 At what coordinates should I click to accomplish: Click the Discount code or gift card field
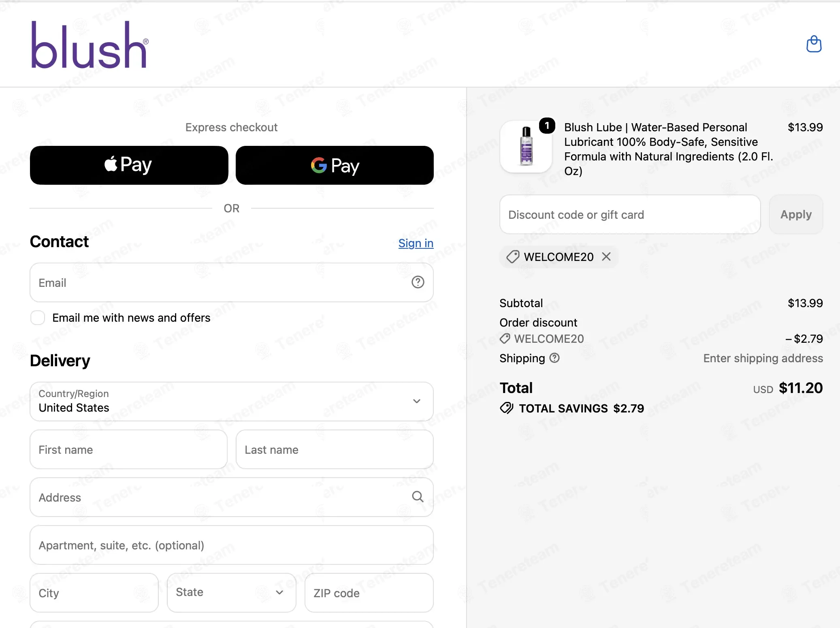[x=630, y=214]
